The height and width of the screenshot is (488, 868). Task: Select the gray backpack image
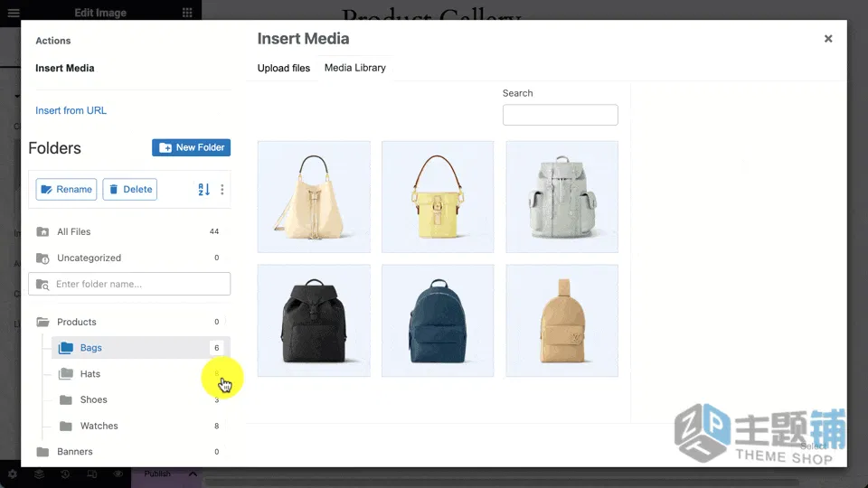(561, 197)
